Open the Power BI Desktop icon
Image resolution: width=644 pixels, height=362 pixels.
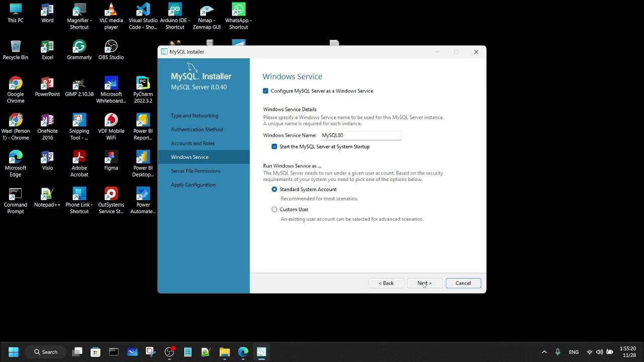143,164
